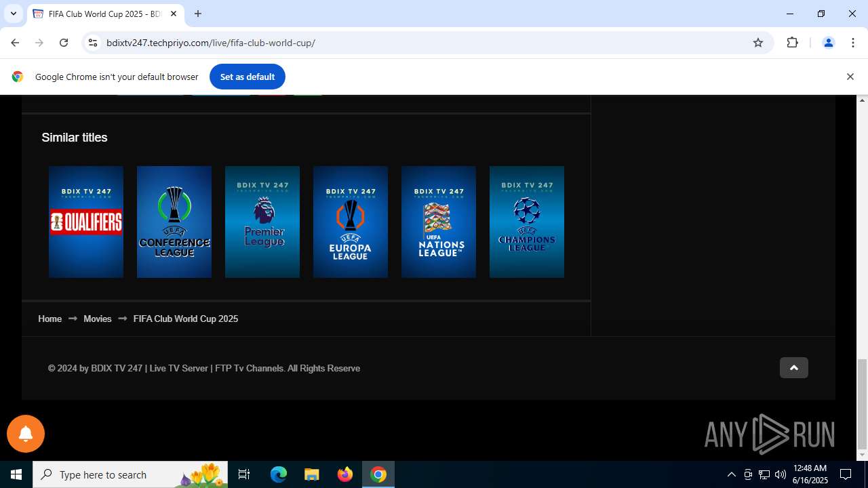Viewport: 868px width, 488px height.
Task: View site information icon in address bar
Action: pos(94,43)
